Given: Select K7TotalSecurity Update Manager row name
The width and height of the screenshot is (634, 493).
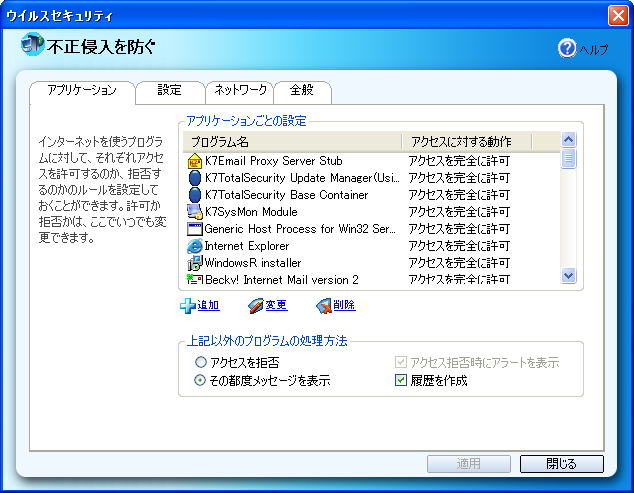Looking at the screenshot, I should 302,178.
